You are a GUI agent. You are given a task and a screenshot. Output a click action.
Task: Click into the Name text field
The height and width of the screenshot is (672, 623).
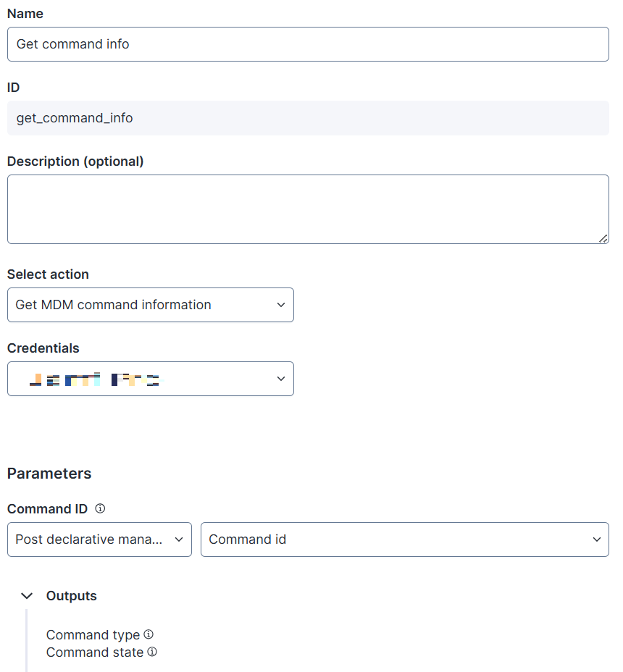[308, 44]
